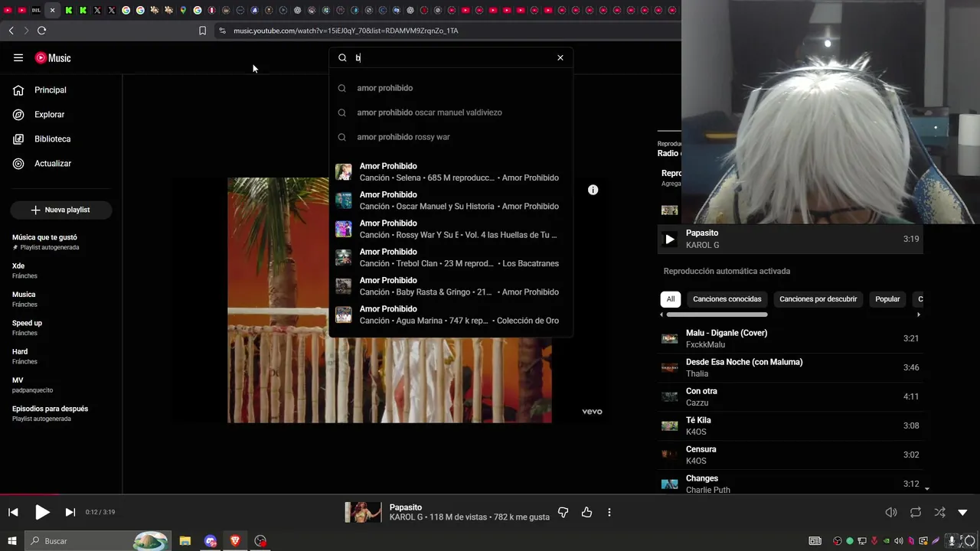Play Té Kila by K4OS
This screenshot has height=551, width=980.
click(790, 425)
